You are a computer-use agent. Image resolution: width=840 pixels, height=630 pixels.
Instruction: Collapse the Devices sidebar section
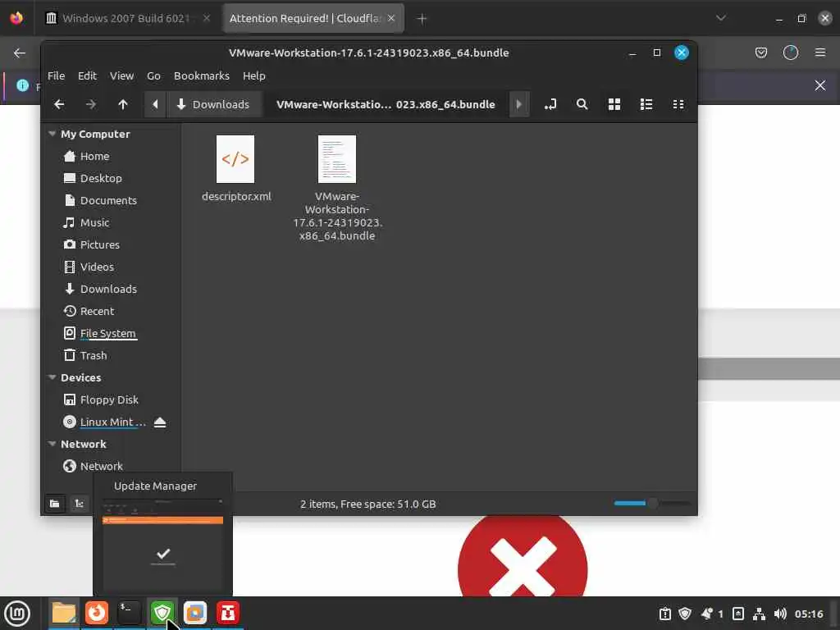point(52,377)
